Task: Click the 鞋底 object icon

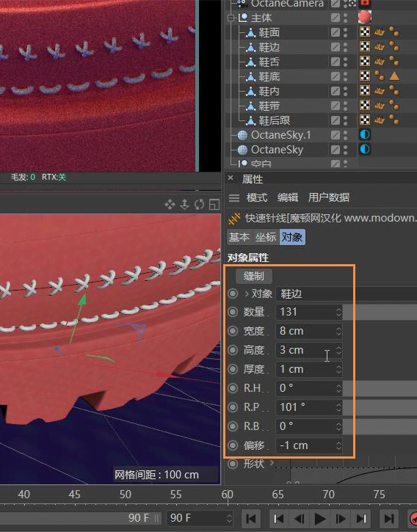Action: tap(250, 76)
